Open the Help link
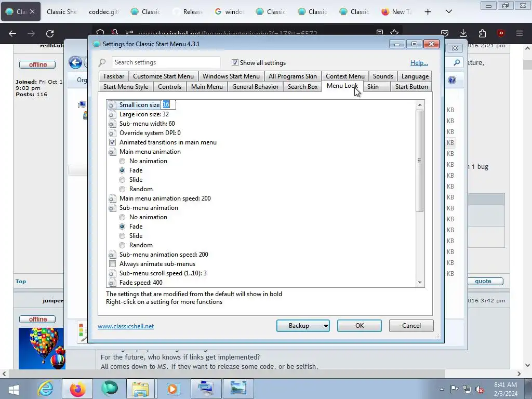The width and height of the screenshot is (532, 399). [x=419, y=63]
